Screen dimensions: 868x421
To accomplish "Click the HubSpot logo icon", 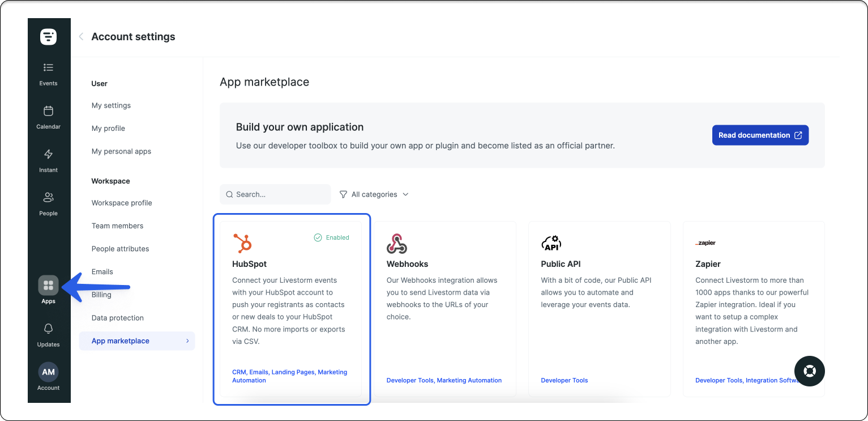I will coord(242,243).
